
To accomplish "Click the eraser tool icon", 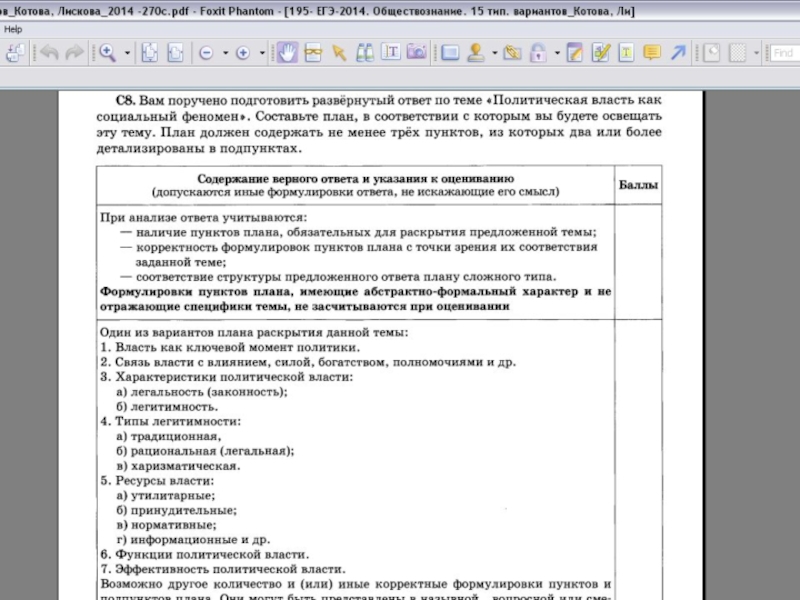I will click(712, 53).
